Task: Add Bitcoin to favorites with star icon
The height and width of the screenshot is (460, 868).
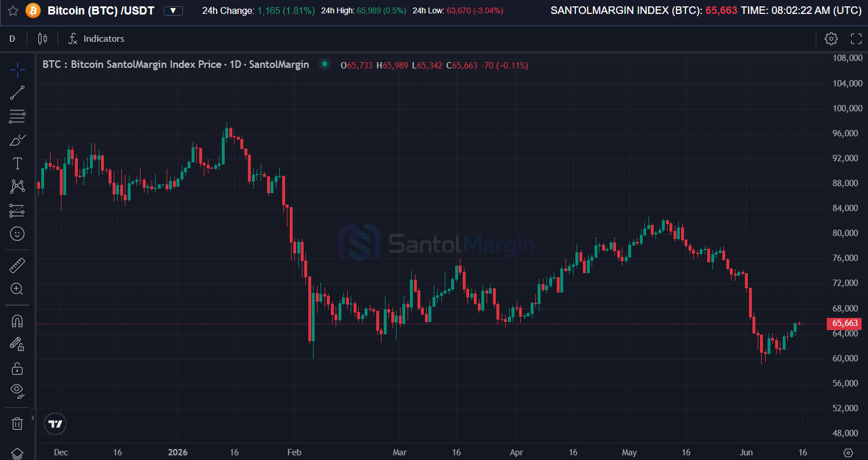Action: click(x=13, y=10)
